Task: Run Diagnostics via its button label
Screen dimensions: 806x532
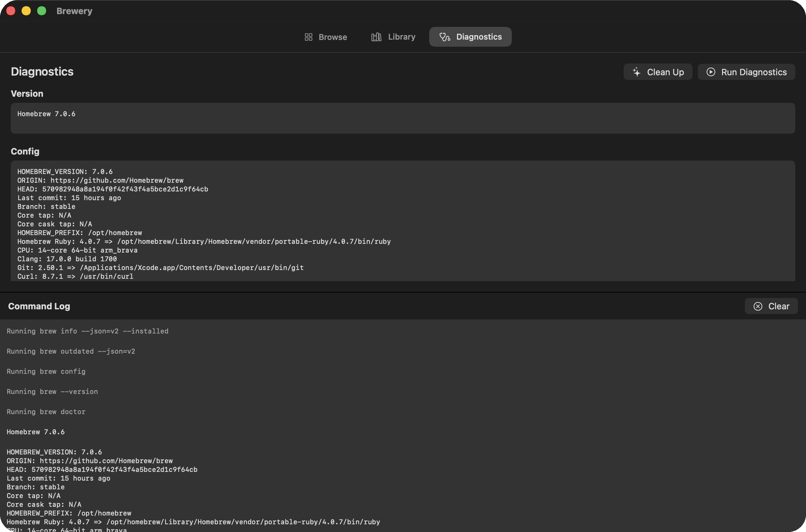Action: tap(754, 72)
